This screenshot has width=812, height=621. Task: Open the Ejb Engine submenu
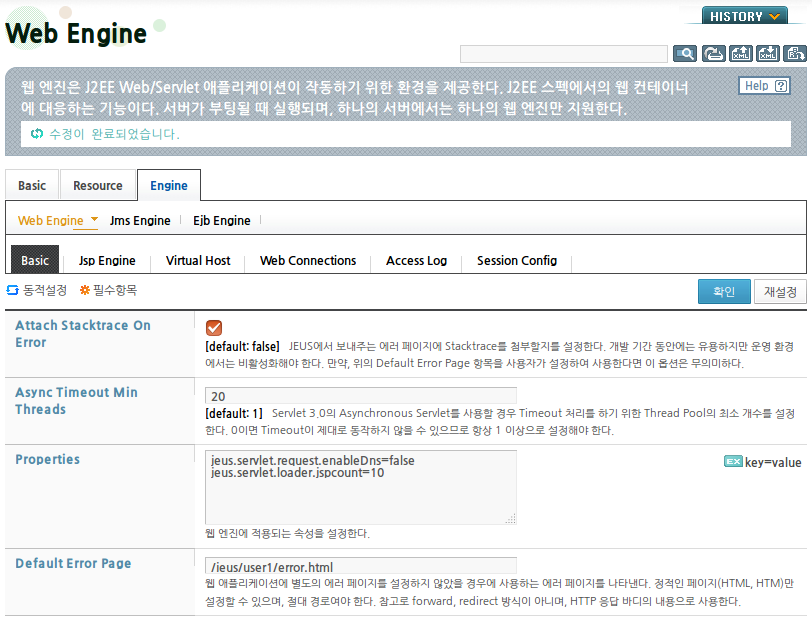click(x=222, y=221)
